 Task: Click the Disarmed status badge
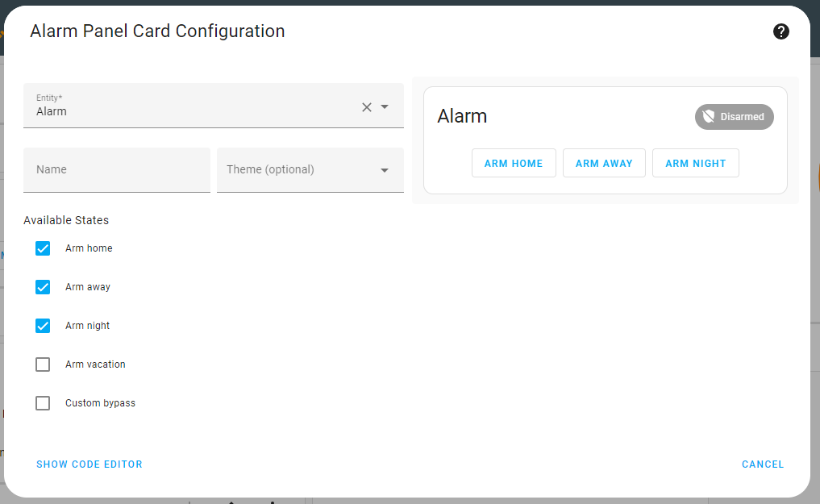pos(734,116)
